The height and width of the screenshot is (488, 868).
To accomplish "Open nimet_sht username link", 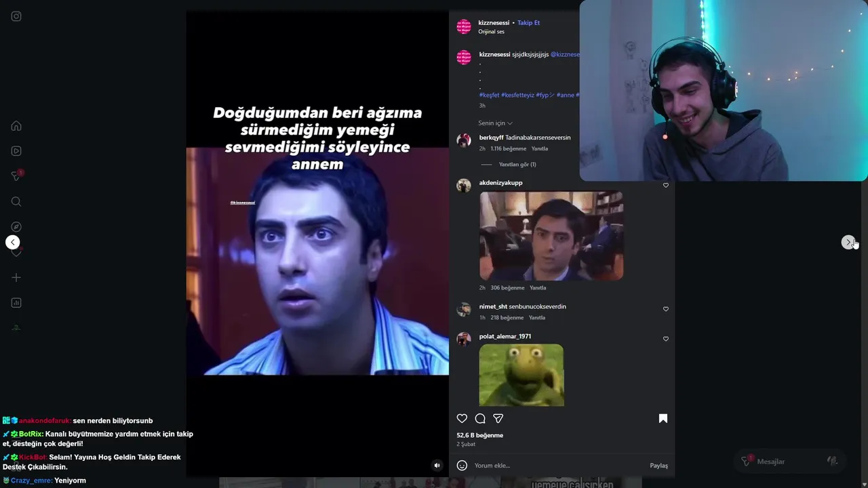I will (x=493, y=306).
